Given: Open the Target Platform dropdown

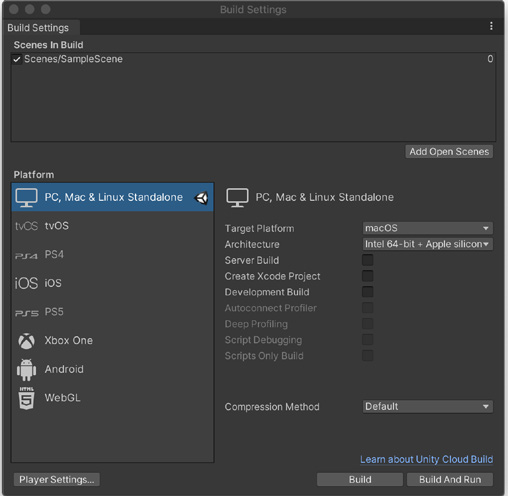Looking at the screenshot, I should [x=427, y=228].
